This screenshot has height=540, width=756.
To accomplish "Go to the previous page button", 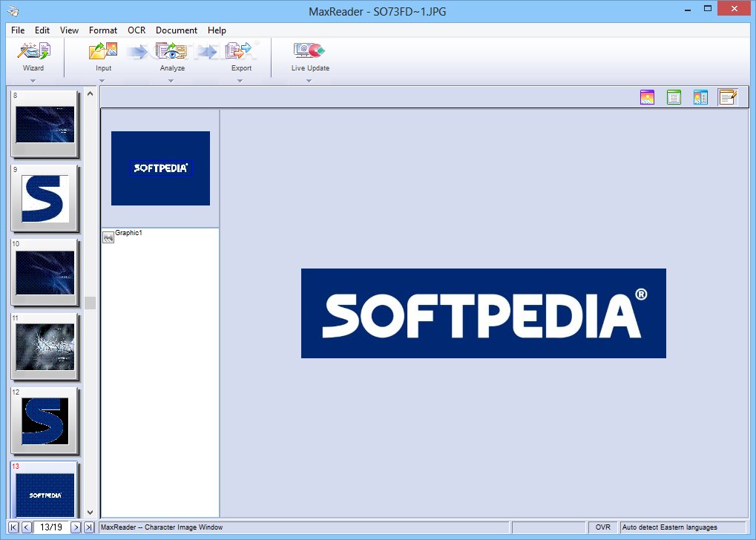I will (27, 527).
